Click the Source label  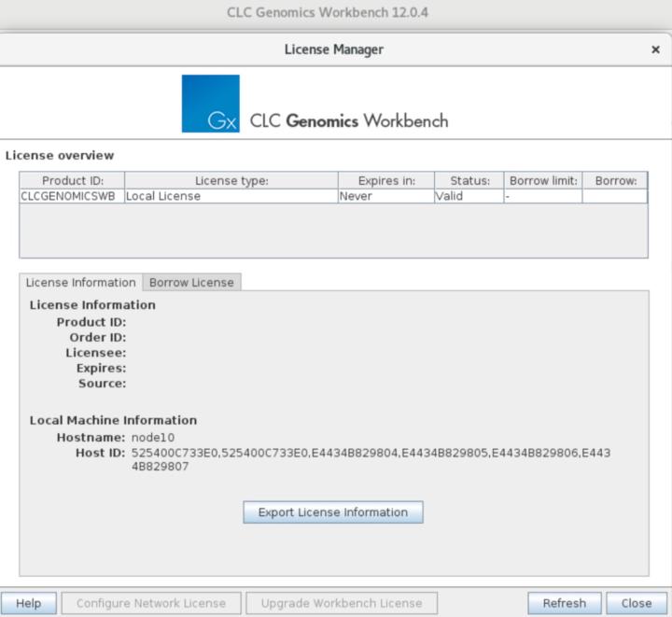pos(103,383)
